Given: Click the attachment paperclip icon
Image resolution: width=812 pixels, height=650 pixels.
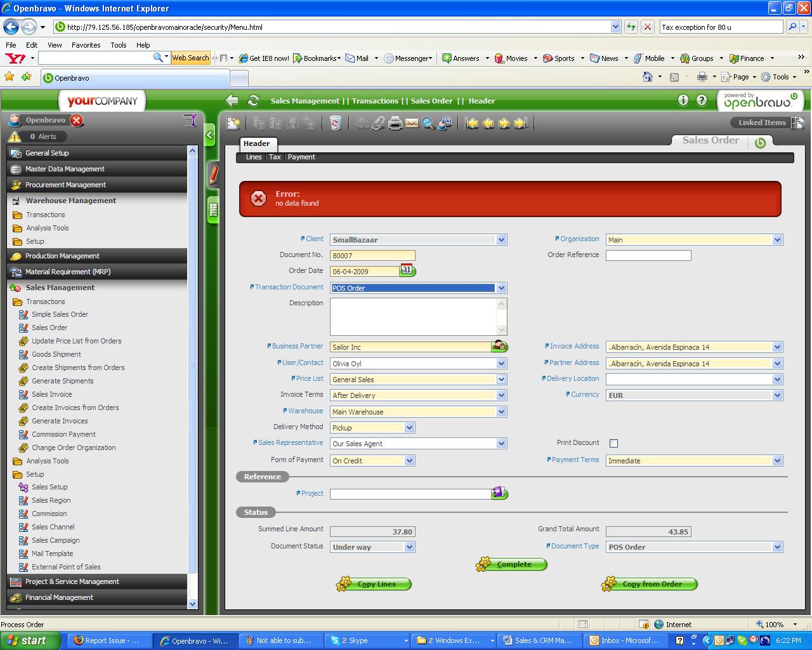Looking at the screenshot, I should coord(379,123).
